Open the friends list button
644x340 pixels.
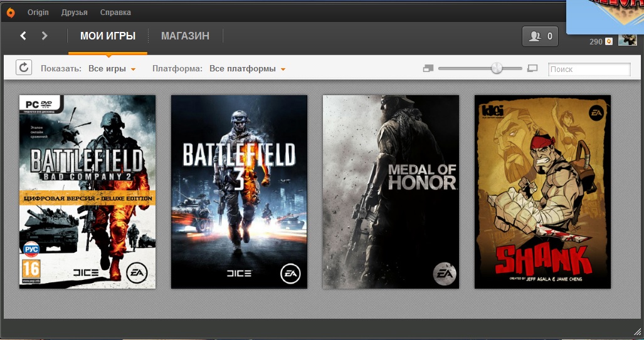tap(540, 36)
